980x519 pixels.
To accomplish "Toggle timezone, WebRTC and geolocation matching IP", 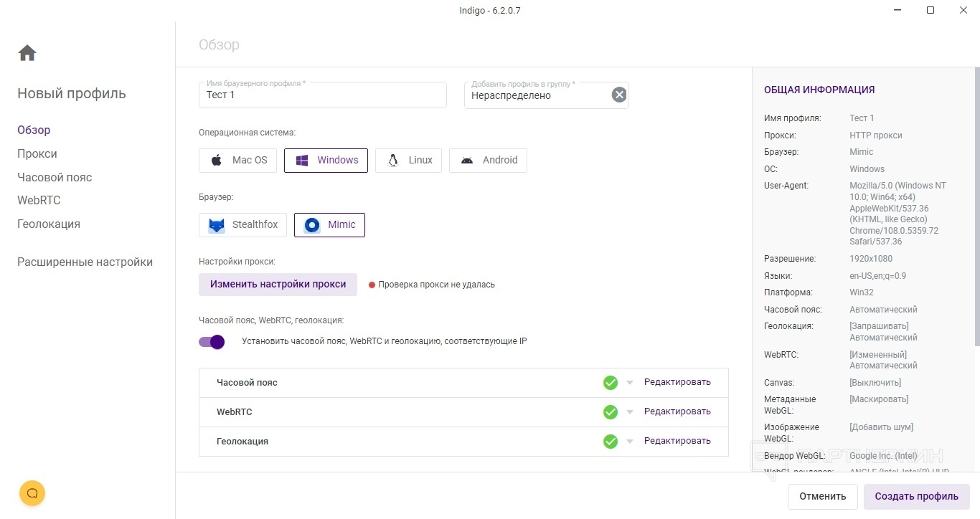I will tap(212, 342).
